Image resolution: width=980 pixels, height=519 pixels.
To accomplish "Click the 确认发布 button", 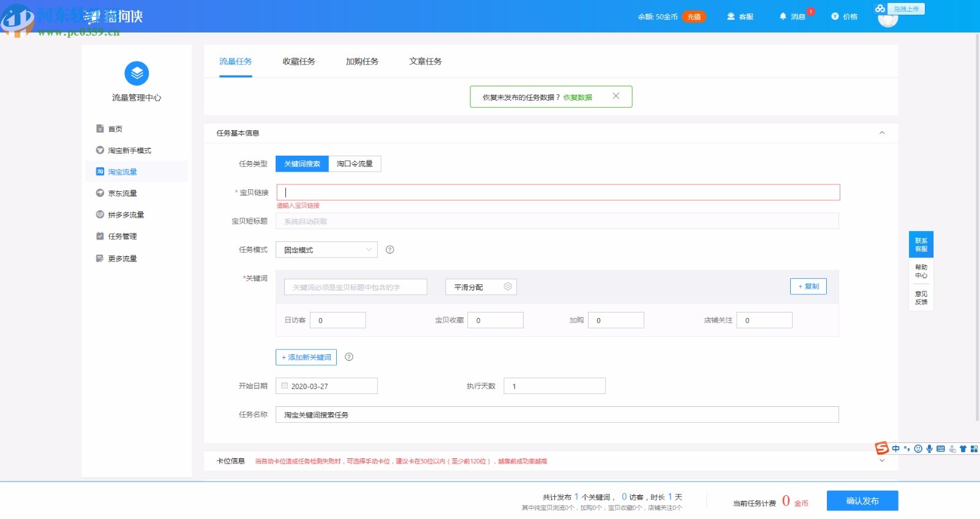I will 862,501.
